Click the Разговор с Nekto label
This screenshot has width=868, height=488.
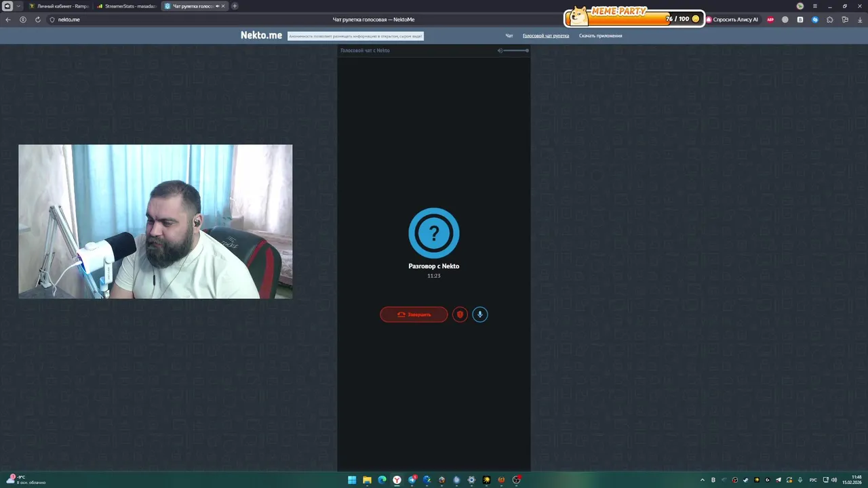point(434,266)
